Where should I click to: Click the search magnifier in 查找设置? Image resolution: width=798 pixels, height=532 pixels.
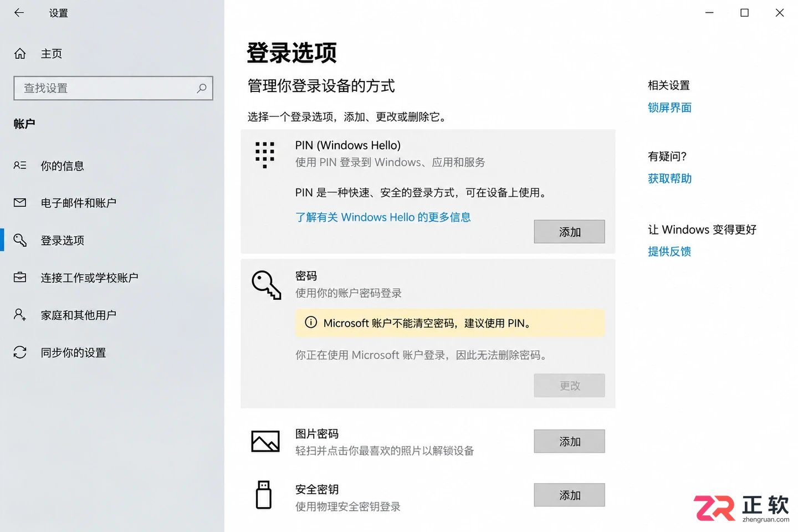[202, 88]
